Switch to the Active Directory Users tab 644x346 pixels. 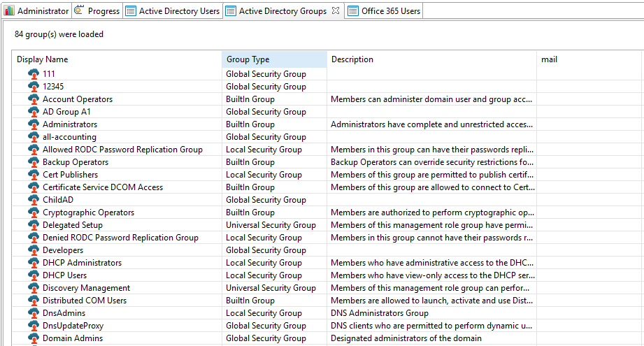tap(179, 11)
